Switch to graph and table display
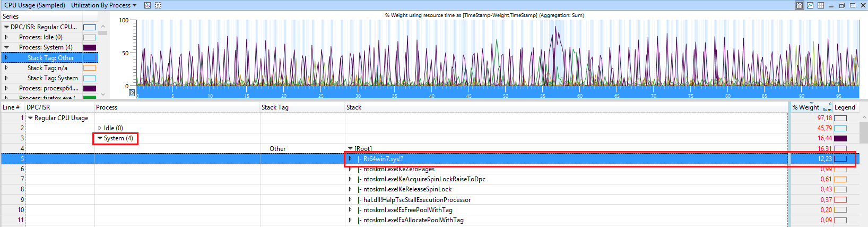This screenshot has width=868, height=227. (x=800, y=5)
